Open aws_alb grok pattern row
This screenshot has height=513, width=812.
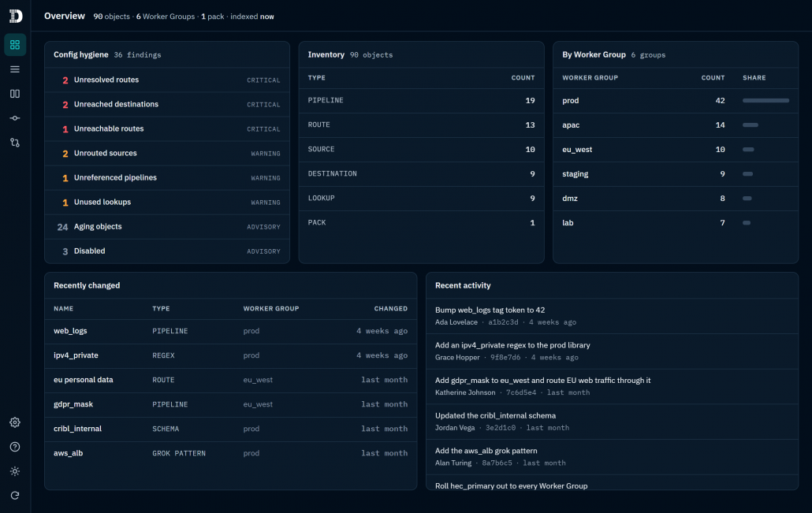pyautogui.click(x=230, y=453)
